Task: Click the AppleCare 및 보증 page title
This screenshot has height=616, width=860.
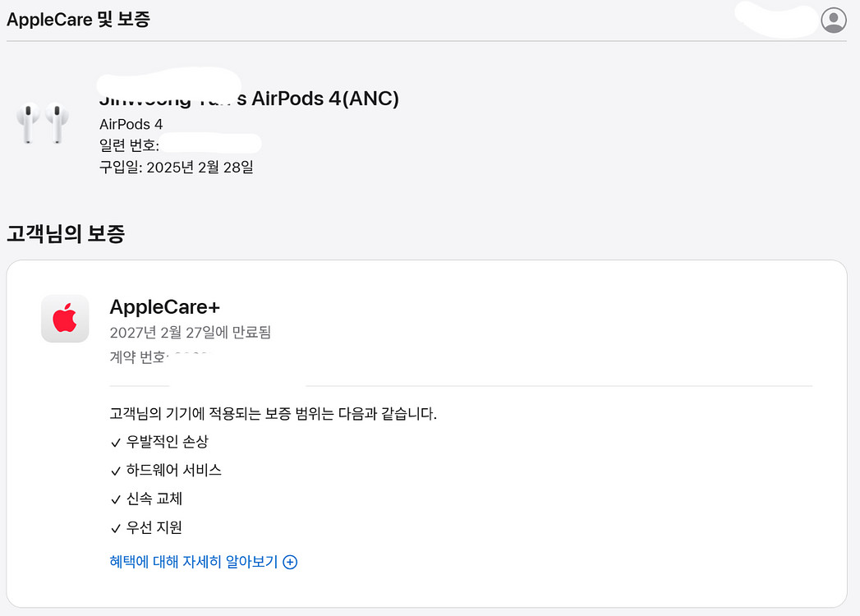Action: 78,20
